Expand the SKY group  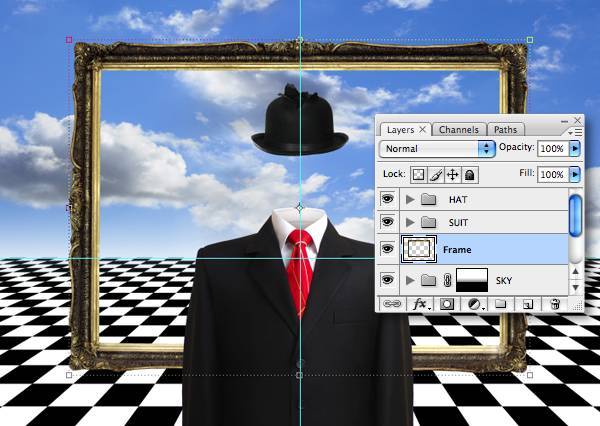coord(410,281)
